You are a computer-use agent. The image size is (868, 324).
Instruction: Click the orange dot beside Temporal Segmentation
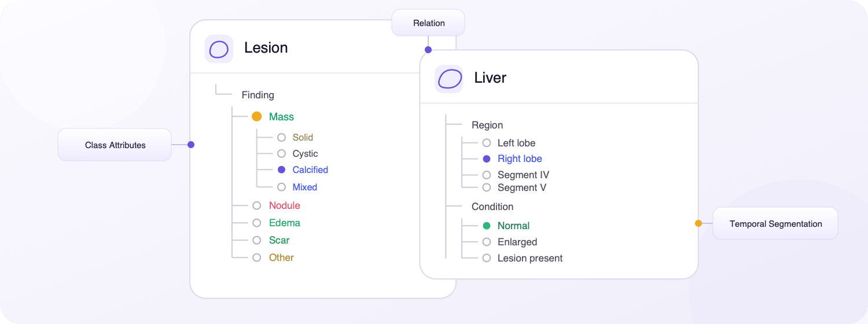698,223
